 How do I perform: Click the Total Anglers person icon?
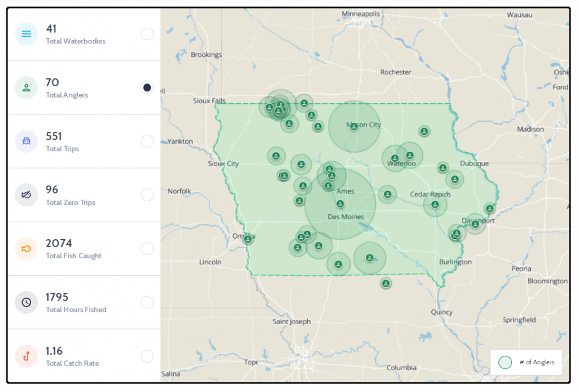coord(26,87)
